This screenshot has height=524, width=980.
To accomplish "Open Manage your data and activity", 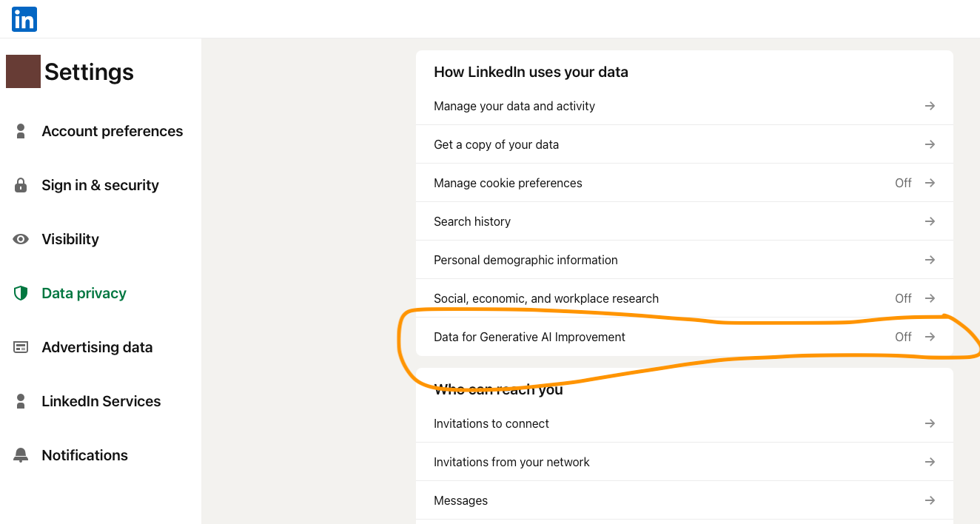I will [514, 106].
